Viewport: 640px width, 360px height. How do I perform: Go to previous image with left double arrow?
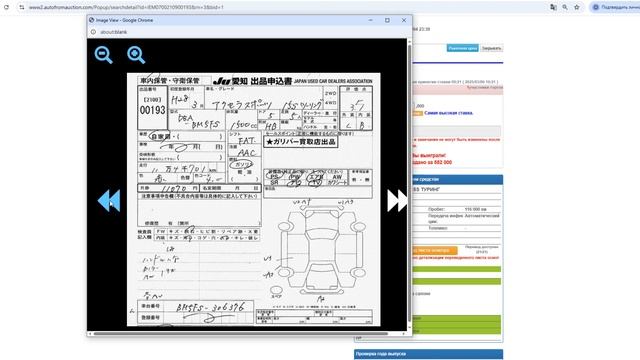tap(109, 200)
